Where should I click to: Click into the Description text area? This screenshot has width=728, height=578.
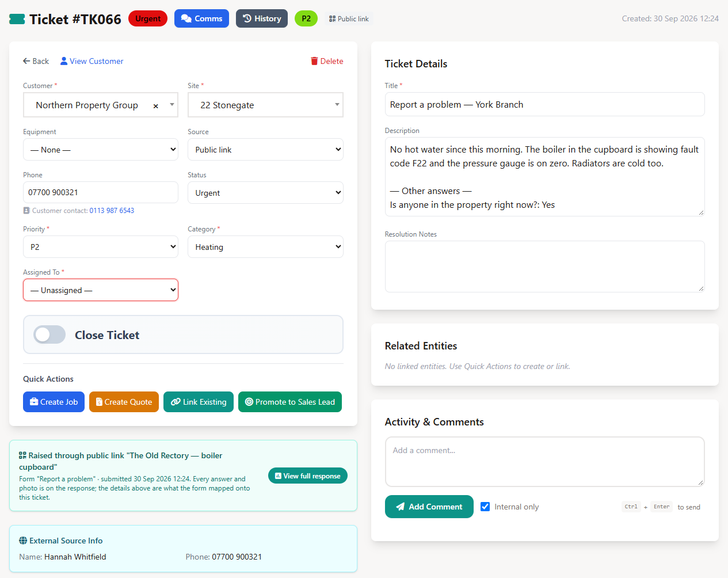pos(544,177)
